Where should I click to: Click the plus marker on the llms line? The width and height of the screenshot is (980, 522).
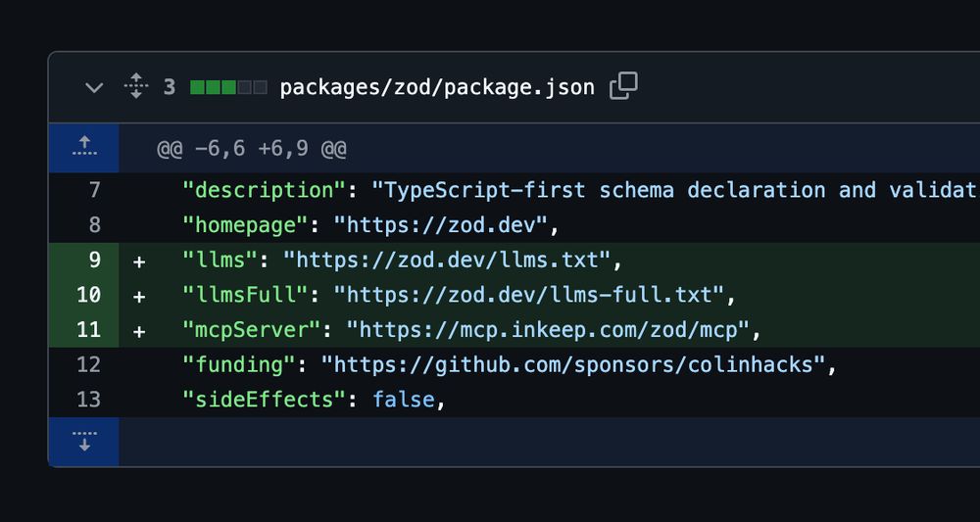click(x=139, y=261)
